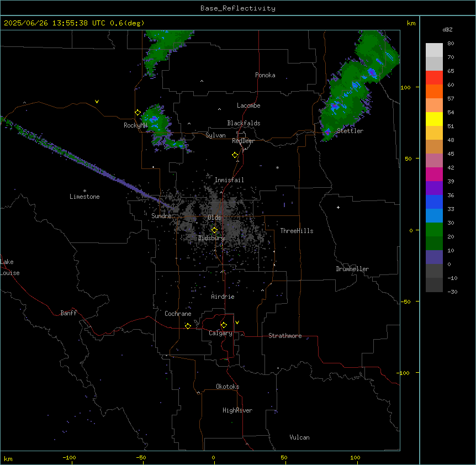This screenshot has width=476, height=465.
Task: Click the yellow diamond marker beside RockyMH
Action: (x=137, y=113)
